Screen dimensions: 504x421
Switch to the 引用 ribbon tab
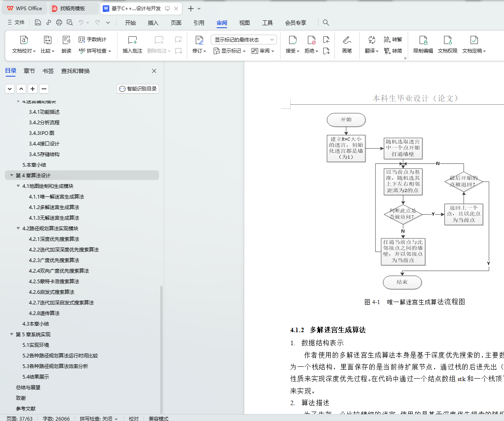click(x=199, y=23)
